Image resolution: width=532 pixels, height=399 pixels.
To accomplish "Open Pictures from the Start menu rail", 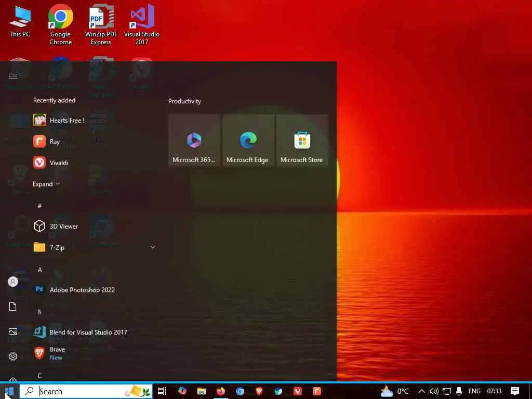I will pyautogui.click(x=13, y=331).
